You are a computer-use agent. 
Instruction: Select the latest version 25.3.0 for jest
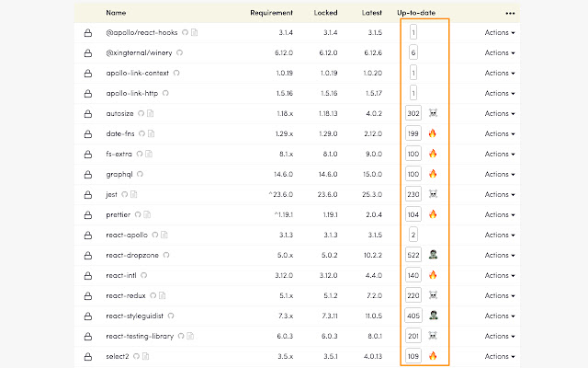372,194
